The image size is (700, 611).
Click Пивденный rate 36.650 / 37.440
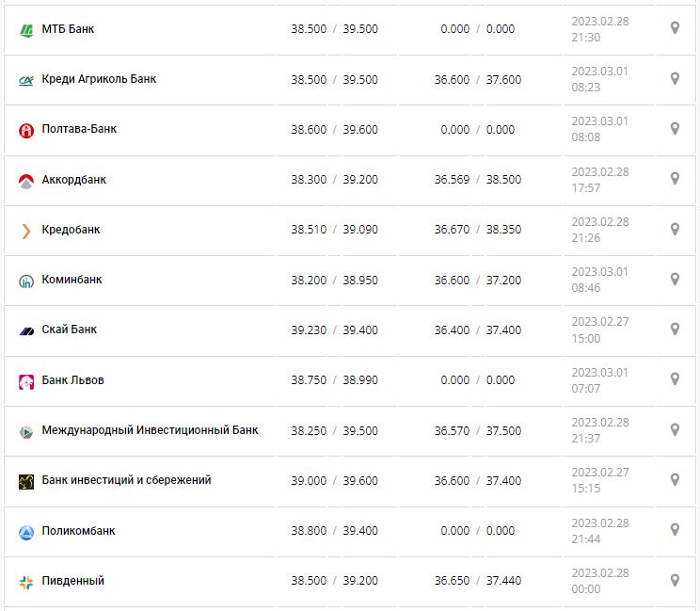coord(477,581)
